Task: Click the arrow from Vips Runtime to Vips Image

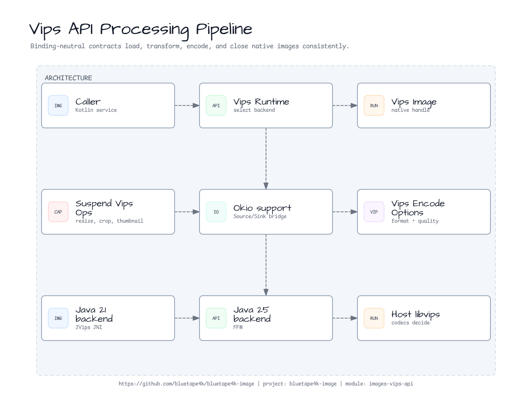Action: click(x=345, y=105)
